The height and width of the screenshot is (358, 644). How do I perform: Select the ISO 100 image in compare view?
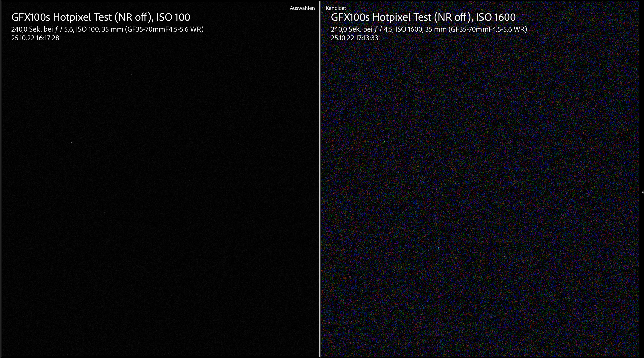[x=161, y=179]
